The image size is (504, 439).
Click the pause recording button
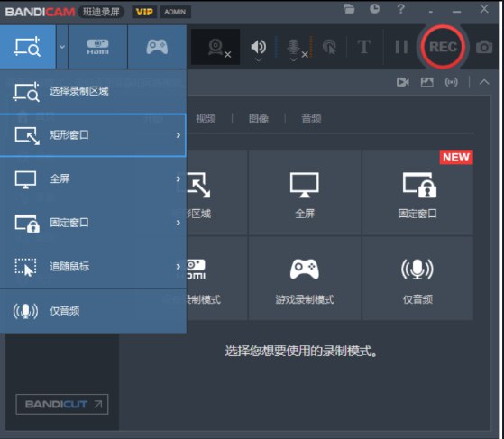[401, 47]
